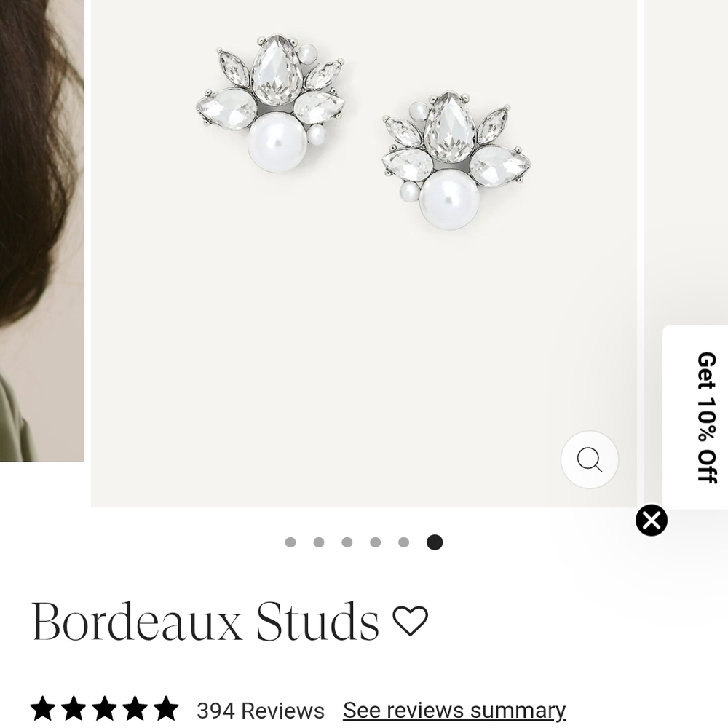728x728 pixels.
Task: Select the second carousel dot
Action: click(320, 541)
